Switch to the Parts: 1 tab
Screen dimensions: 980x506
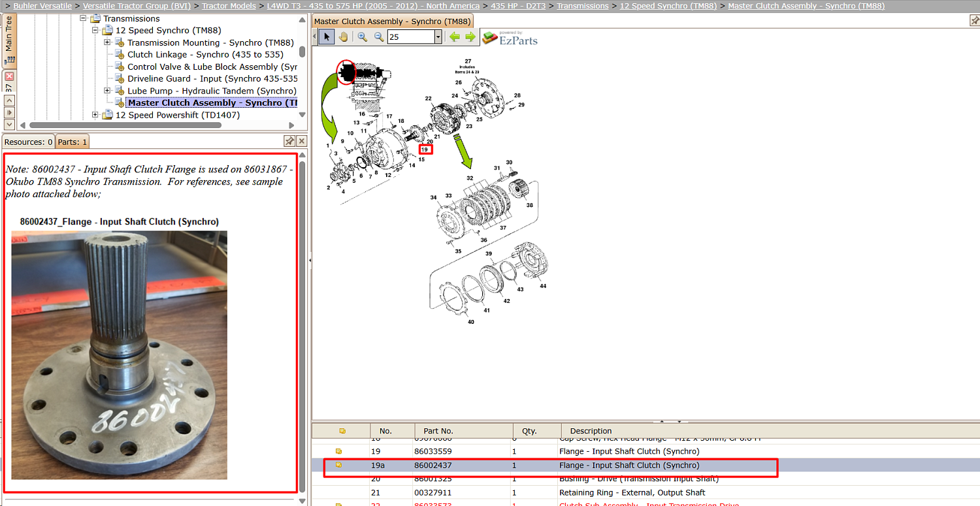[72, 142]
